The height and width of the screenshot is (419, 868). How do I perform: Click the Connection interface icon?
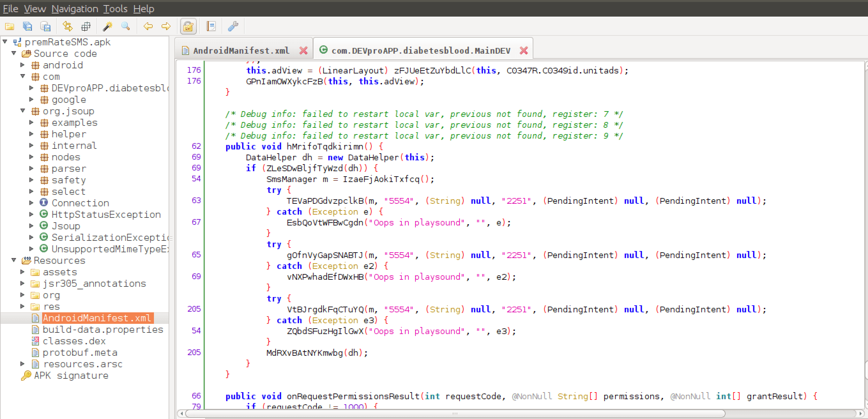pos(44,202)
